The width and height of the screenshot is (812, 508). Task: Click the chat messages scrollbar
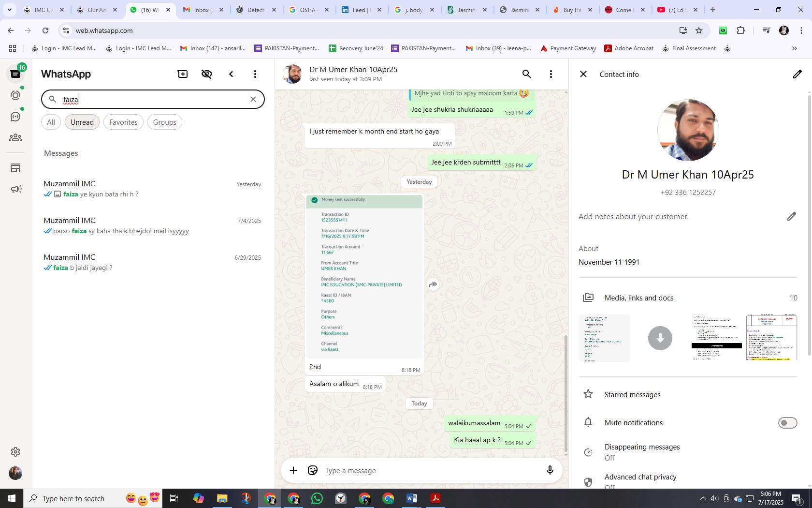coord(566,393)
